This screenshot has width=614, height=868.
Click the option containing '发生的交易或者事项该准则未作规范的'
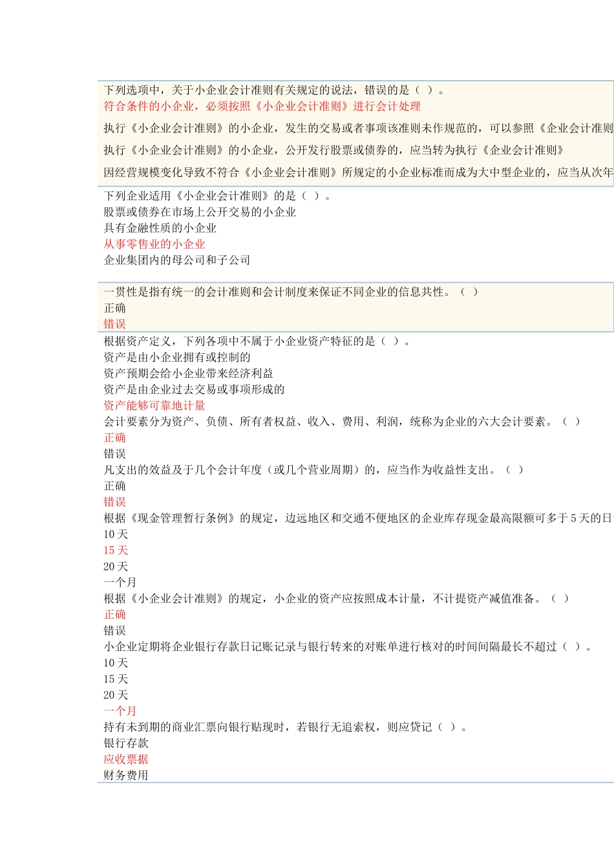click(358, 129)
